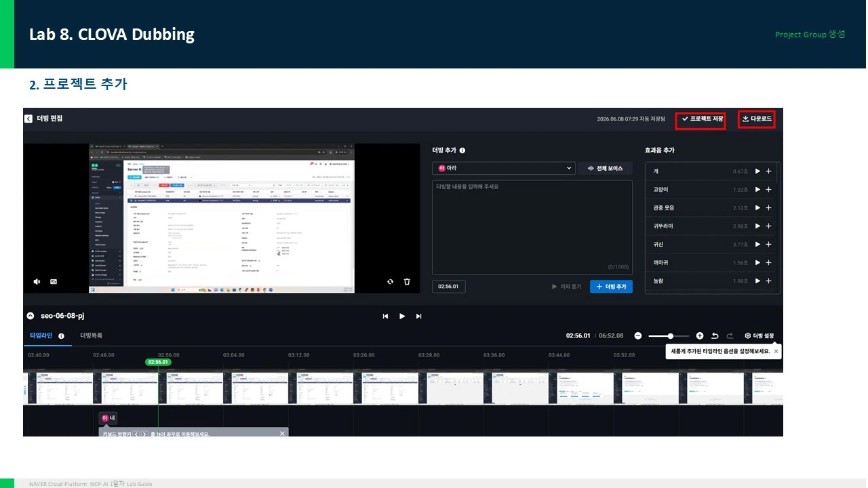Click the 프로젝트 저장 button

point(701,119)
